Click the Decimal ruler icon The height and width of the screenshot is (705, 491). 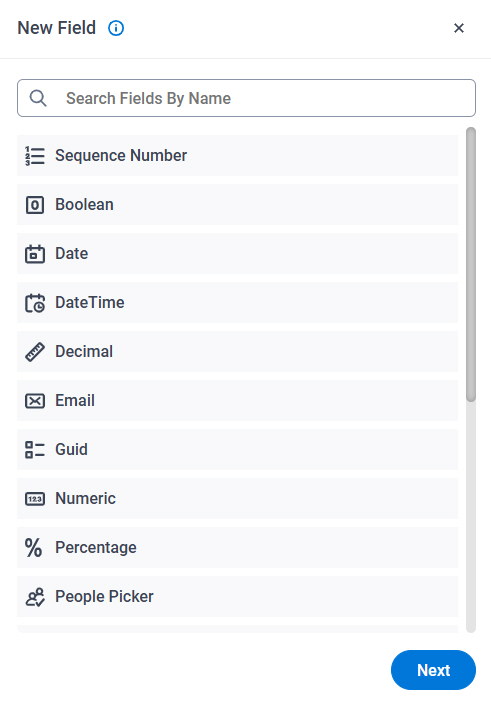(35, 352)
